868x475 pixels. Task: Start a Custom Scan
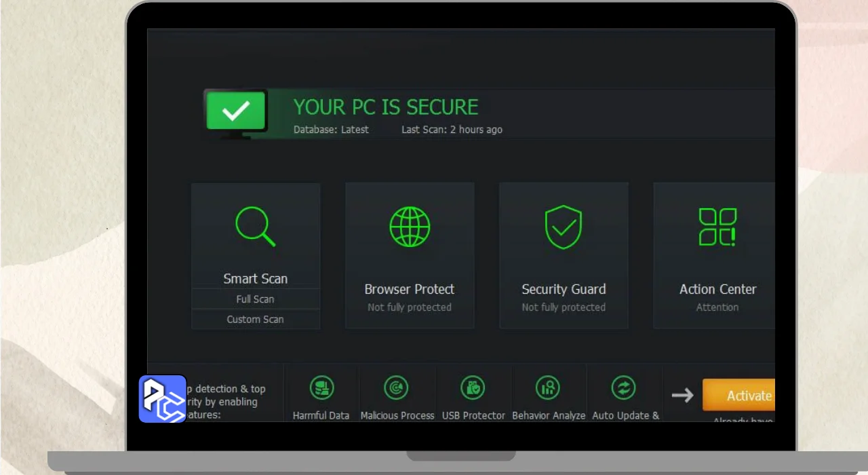[x=256, y=320]
